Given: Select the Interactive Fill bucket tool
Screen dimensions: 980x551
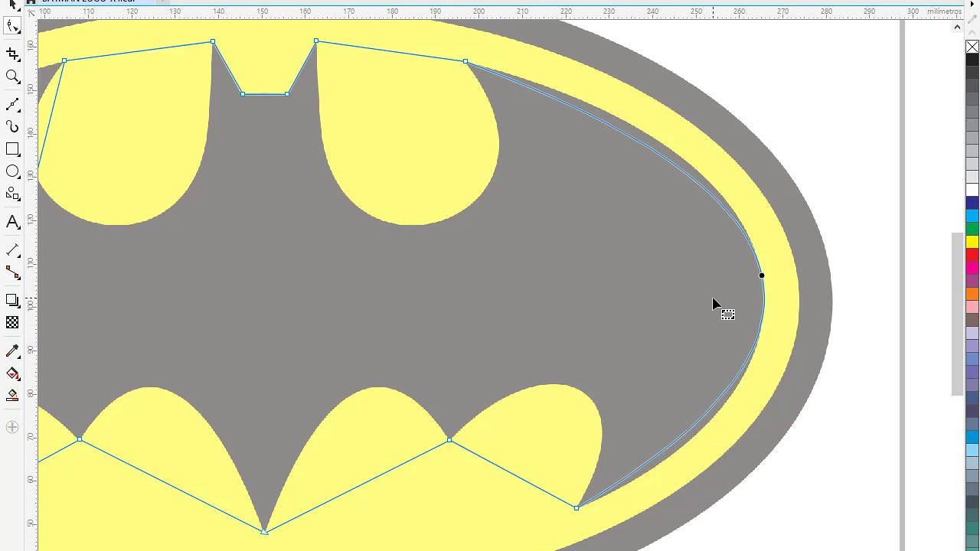Looking at the screenshot, I should coord(12,373).
